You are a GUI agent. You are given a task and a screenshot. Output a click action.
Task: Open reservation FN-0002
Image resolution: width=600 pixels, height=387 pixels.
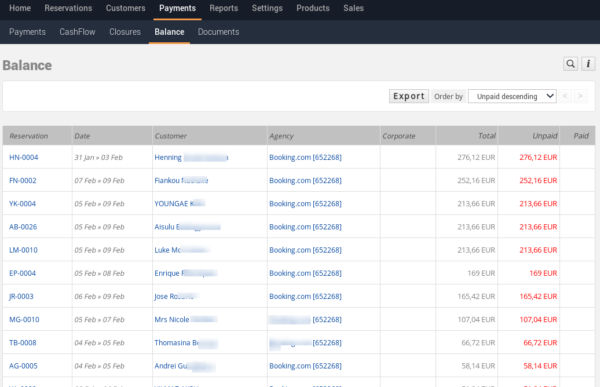[x=23, y=180]
